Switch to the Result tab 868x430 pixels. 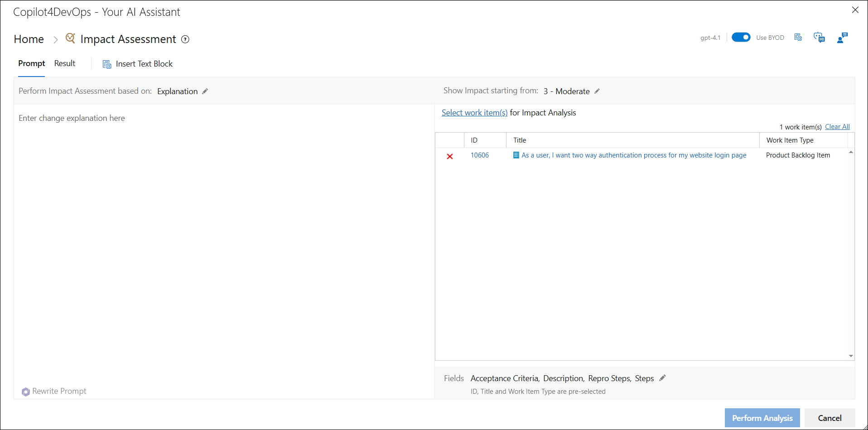[65, 63]
